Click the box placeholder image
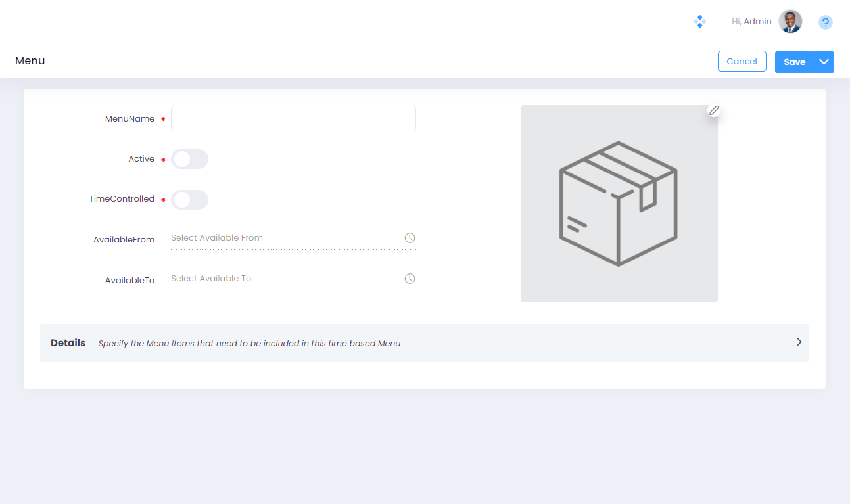Image resolution: width=850 pixels, height=504 pixels. coord(619,204)
